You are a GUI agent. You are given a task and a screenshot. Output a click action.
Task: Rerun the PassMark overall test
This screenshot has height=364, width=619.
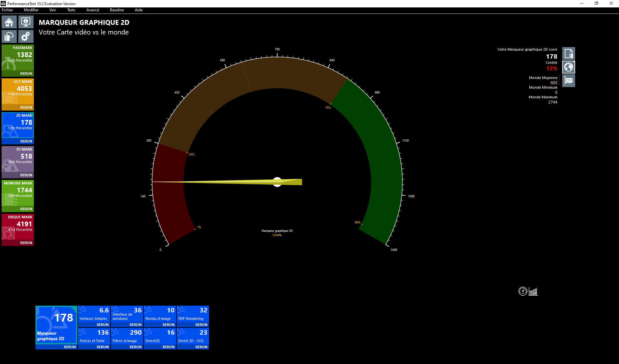point(26,74)
